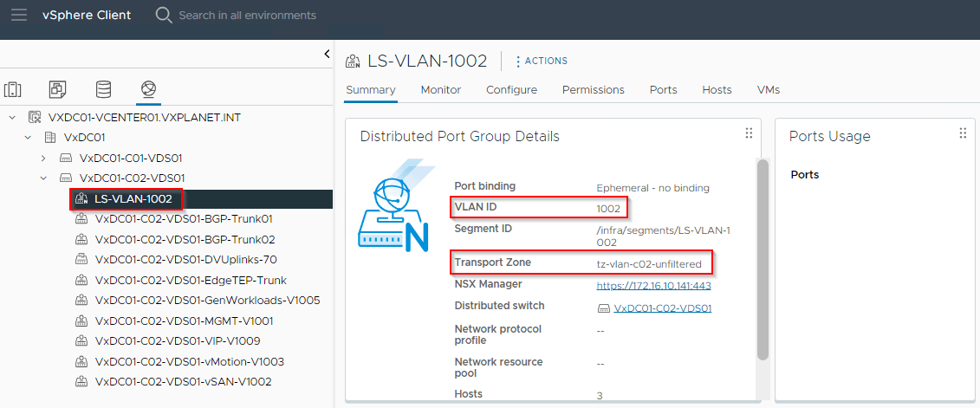Open the Configure tab

[x=512, y=90]
